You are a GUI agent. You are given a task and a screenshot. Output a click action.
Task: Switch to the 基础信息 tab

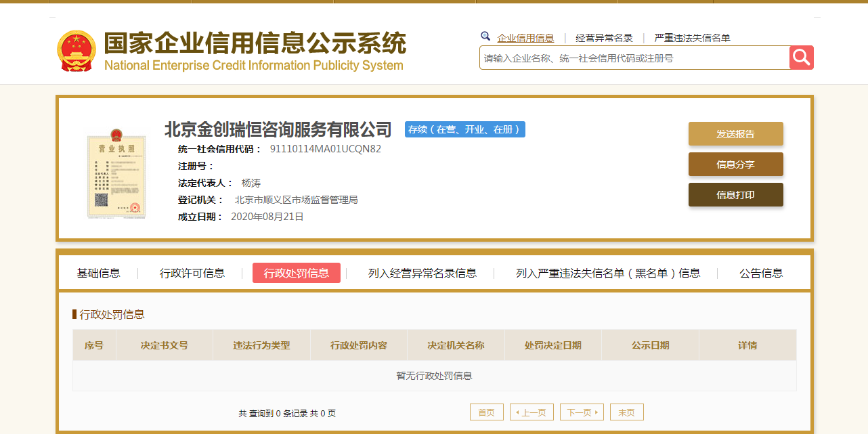(98, 273)
